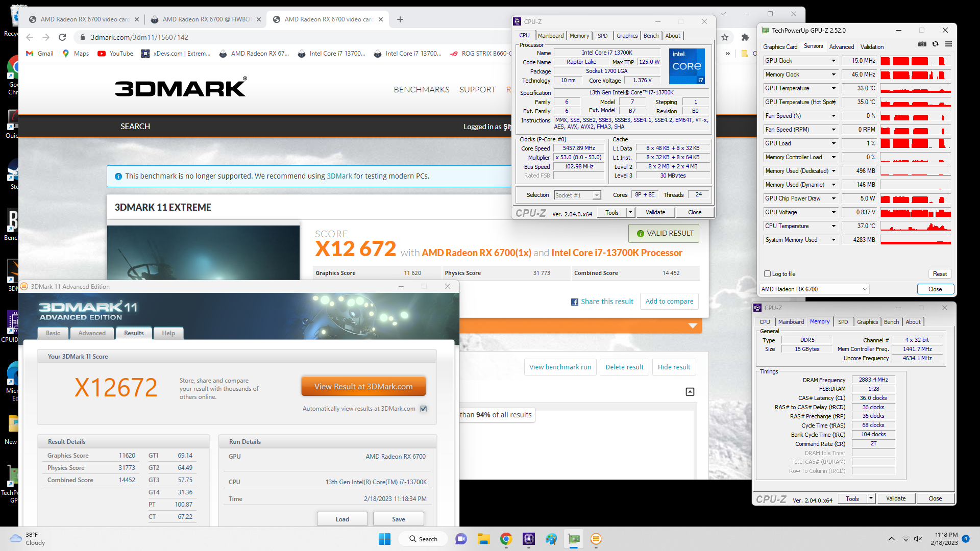The height and width of the screenshot is (551, 980).
Task: Switch to the Basic tab in 3DMark 11
Action: [53, 333]
